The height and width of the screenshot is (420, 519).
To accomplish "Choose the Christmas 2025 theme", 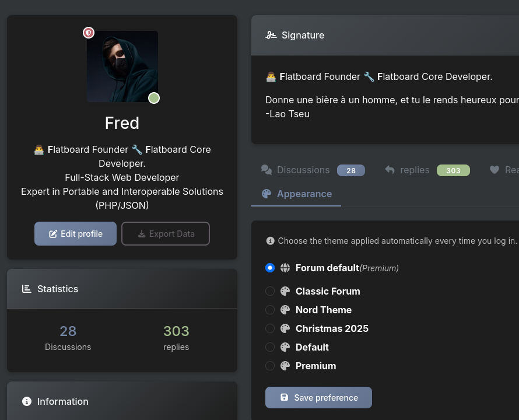I will pyautogui.click(x=270, y=328).
